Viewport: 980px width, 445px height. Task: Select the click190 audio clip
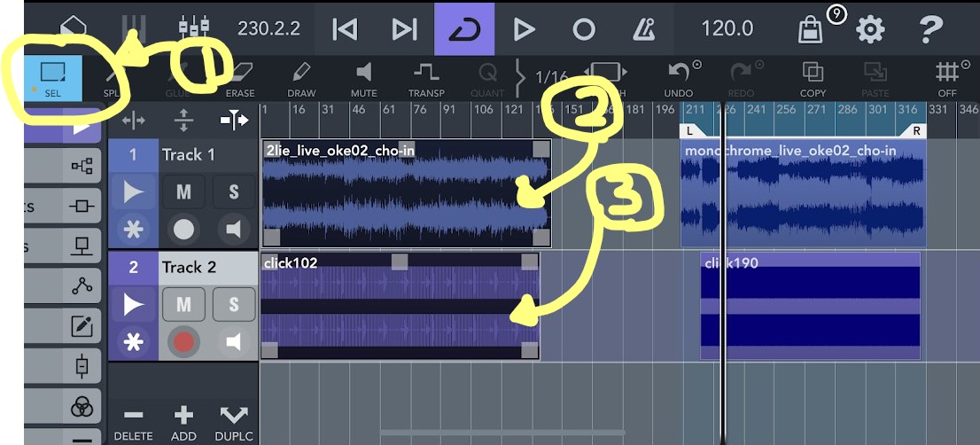(x=810, y=306)
